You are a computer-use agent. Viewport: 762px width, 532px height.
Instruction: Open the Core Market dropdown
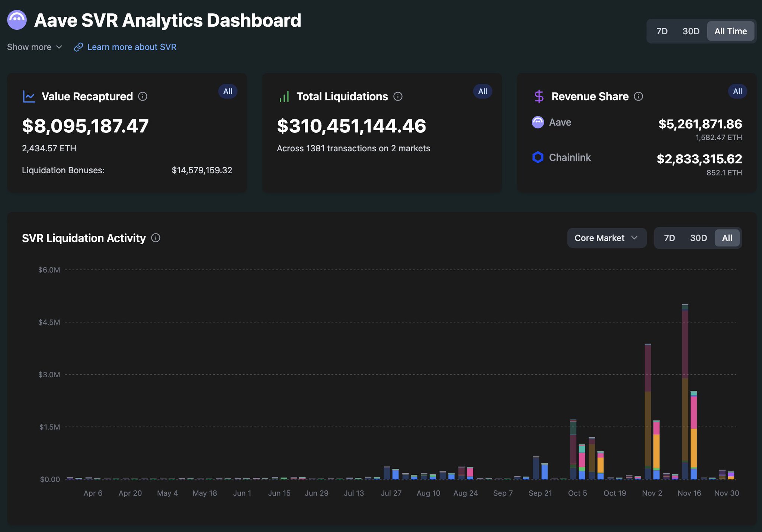(x=606, y=238)
